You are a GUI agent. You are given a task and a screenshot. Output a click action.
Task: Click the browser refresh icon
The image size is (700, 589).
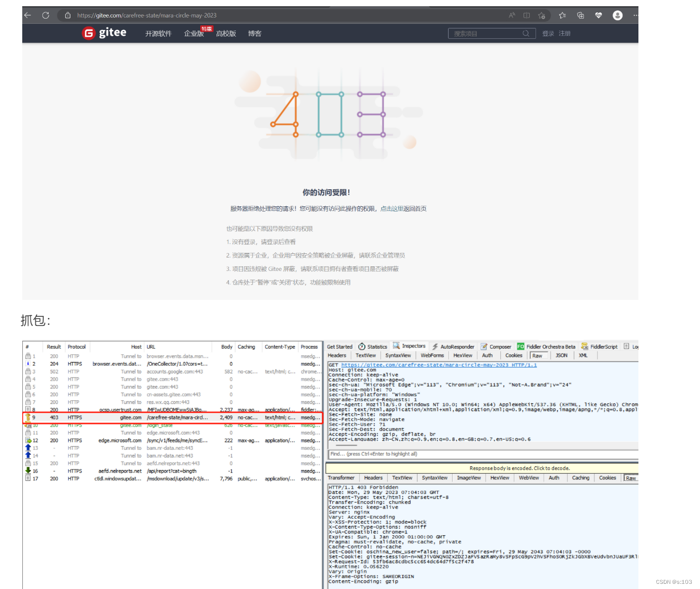46,16
